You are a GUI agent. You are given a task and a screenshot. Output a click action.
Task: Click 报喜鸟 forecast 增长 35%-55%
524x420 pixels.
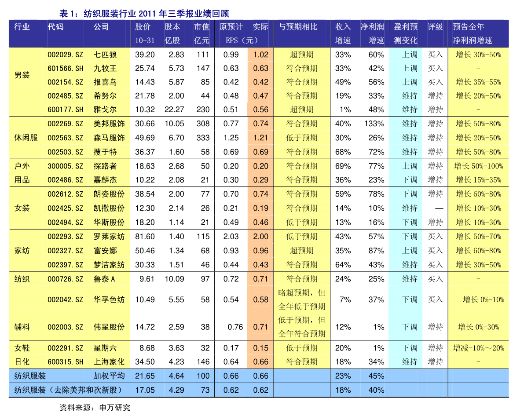478,82
